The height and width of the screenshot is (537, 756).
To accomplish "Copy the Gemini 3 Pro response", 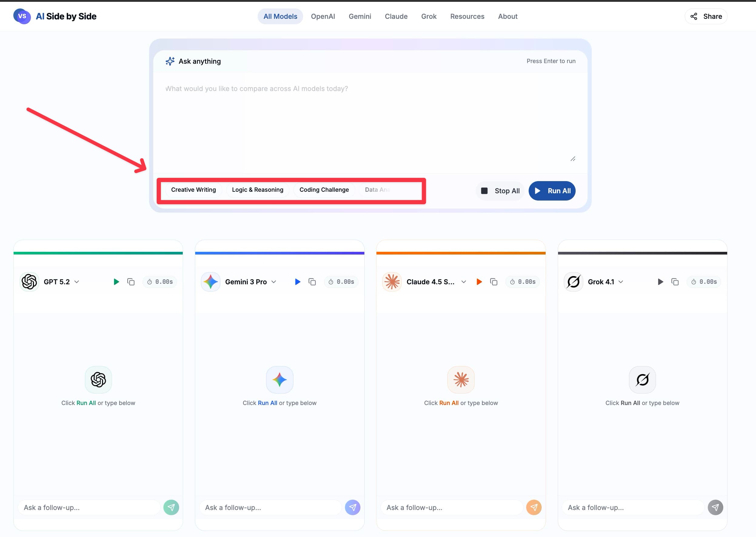I will pos(312,282).
